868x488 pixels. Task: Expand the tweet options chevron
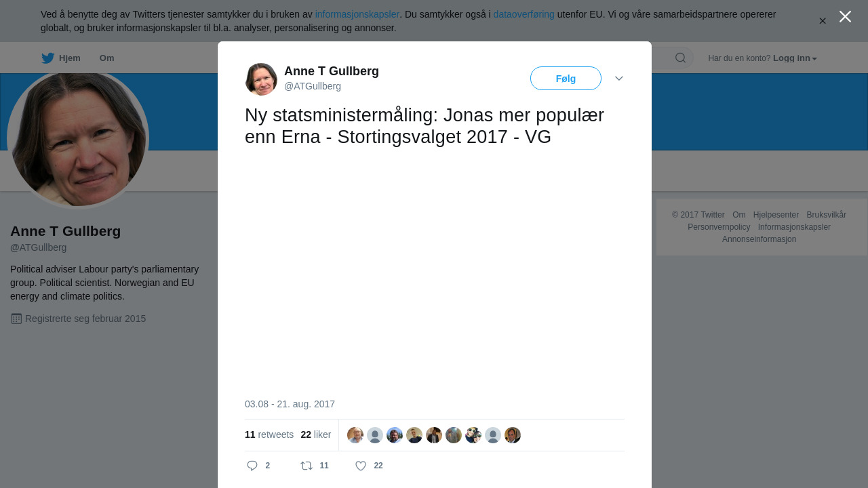coord(619,79)
